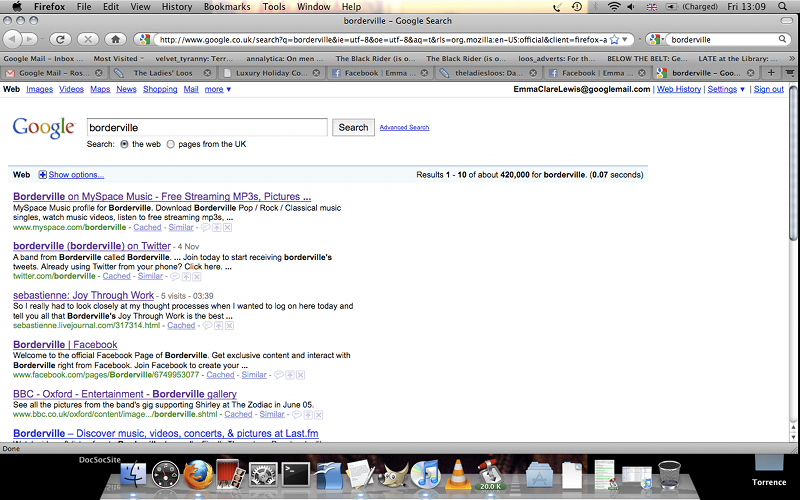Click the scroll down arrow on the scrollbar
This screenshot has height=500, width=800.
coord(793,437)
